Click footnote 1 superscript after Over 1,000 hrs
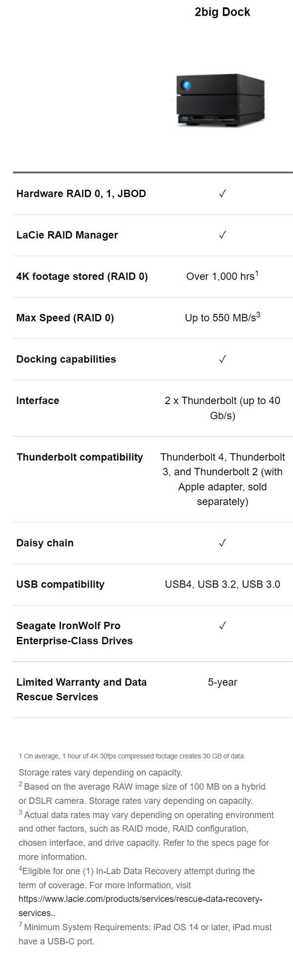The image size is (293, 980). [x=257, y=274]
